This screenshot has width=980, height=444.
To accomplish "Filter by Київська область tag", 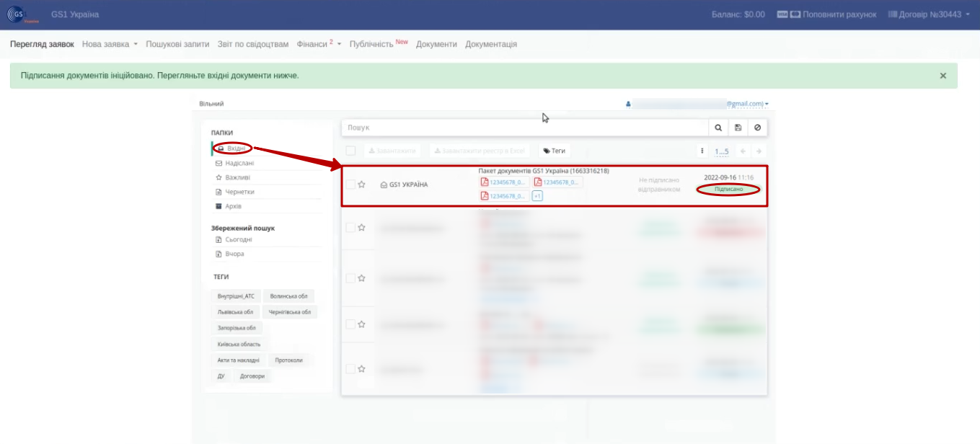I will [239, 344].
